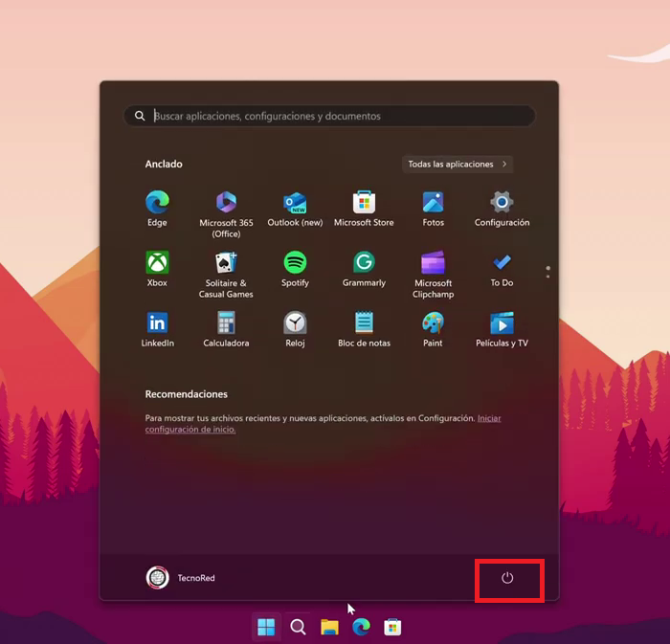Open Películas y TV app
Screen dimensions: 670x644
point(502,329)
